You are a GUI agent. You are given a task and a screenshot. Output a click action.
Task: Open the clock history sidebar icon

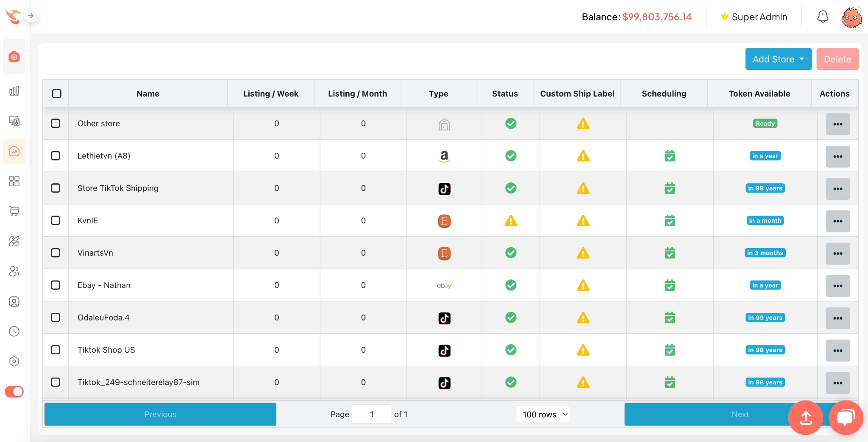[x=14, y=331]
